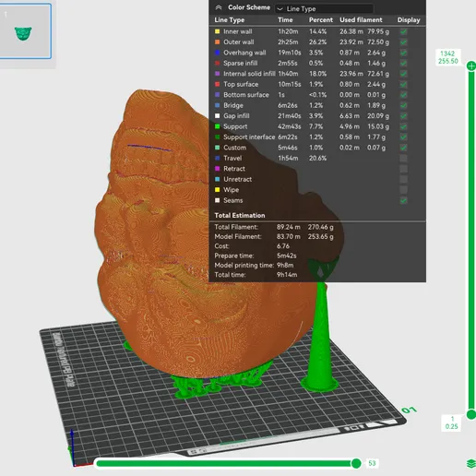Image resolution: width=476 pixels, height=476 pixels.
Task: Click the Time column header
Action: (285, 19)
